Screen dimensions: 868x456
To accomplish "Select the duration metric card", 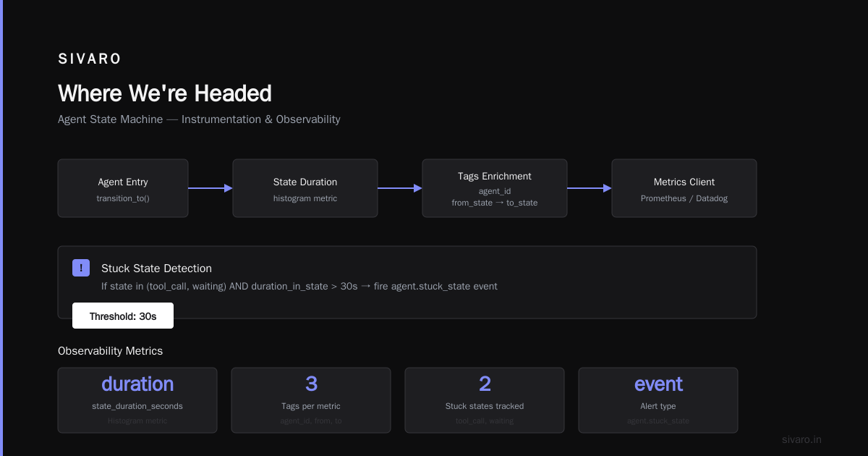I will pyautogui.click(x=137, y=400).
